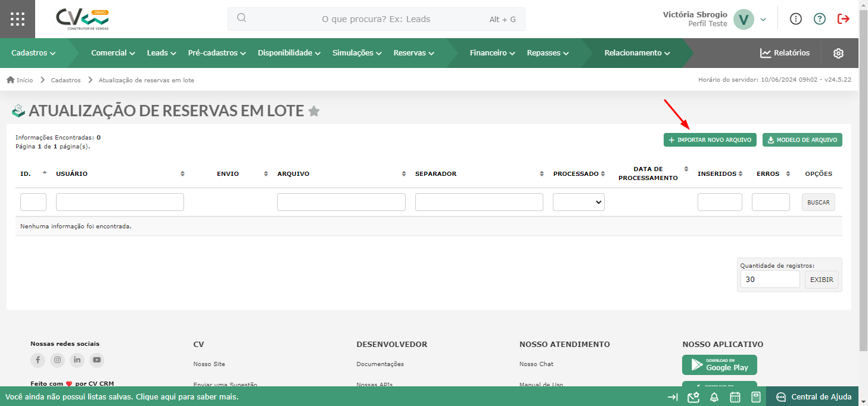This screenshot has width=868, height=406.
Task: Open the settings gear icon
Action: (x=838, y=53)
